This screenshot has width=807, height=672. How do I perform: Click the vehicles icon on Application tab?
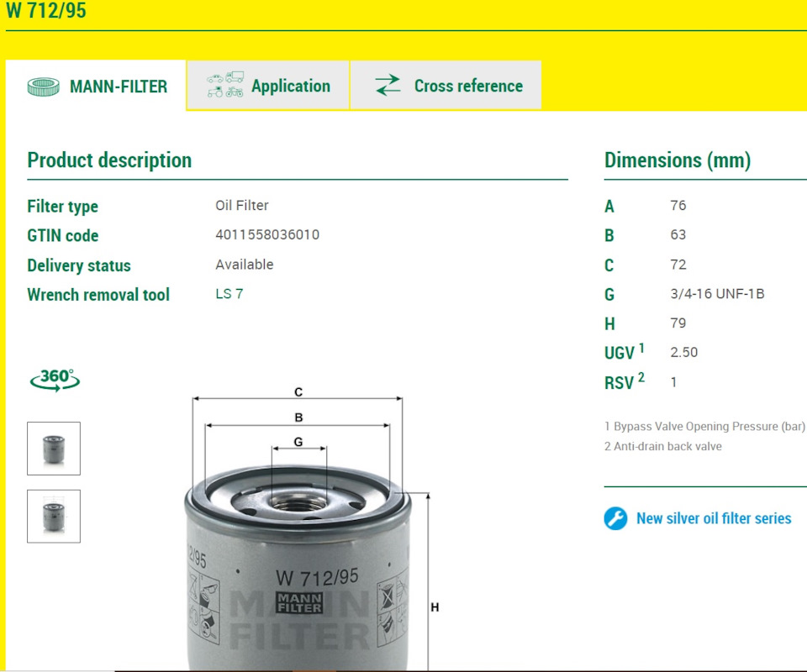tap(225, 85)
